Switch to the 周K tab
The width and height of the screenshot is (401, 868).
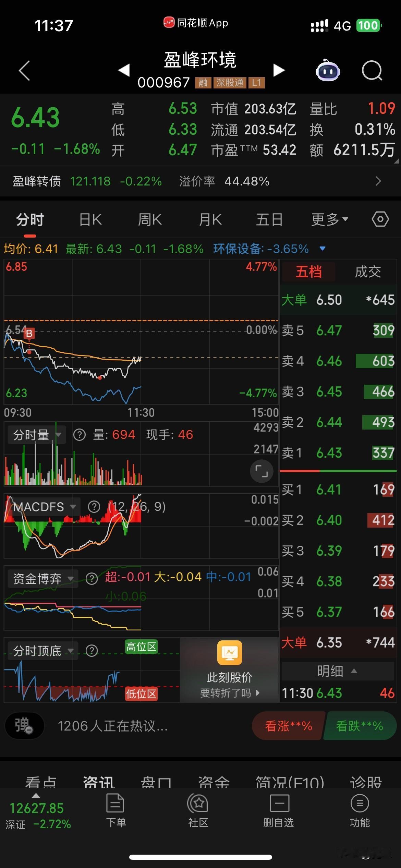(150, 219)
